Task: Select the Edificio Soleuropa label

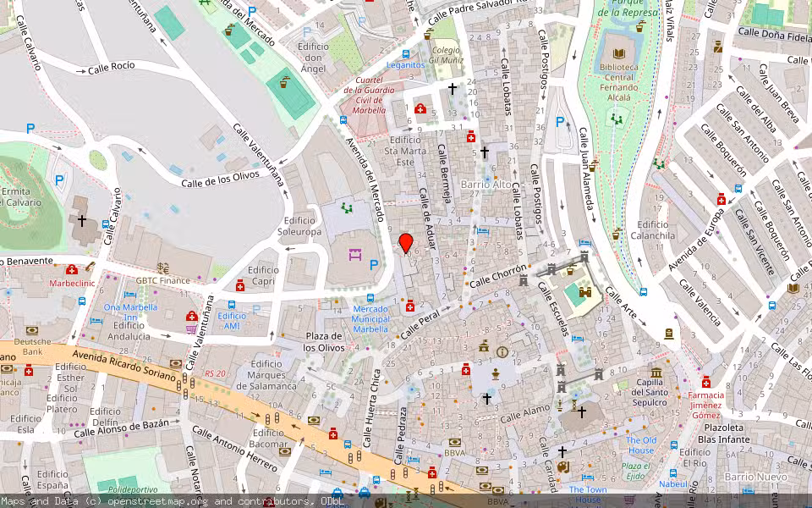Action: coord(299,226)
